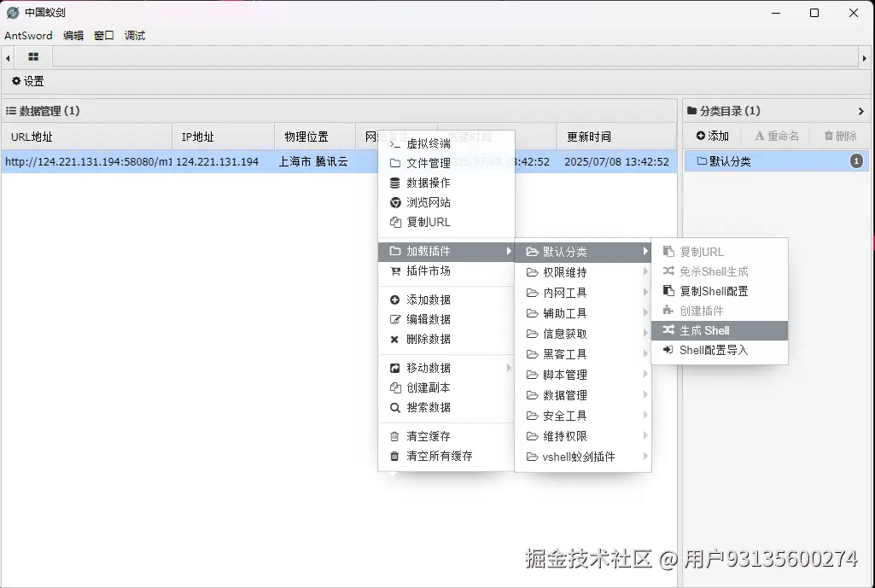Click the 重命名 category button

coord(777,136)
